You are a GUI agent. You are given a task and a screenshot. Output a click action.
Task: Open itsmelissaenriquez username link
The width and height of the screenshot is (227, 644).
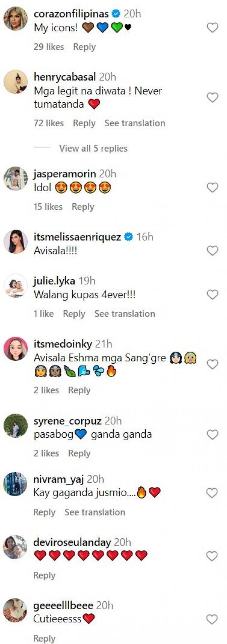(x=77, y=237)
